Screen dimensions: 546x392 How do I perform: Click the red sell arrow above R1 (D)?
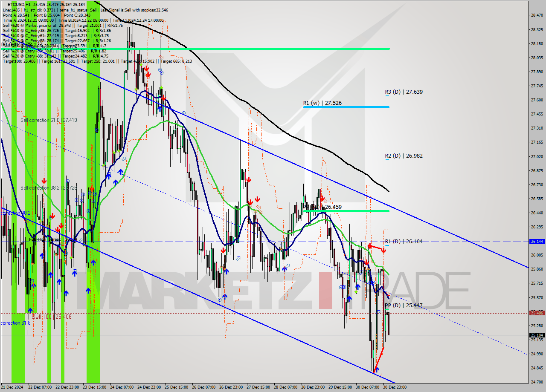pos(383,251)
